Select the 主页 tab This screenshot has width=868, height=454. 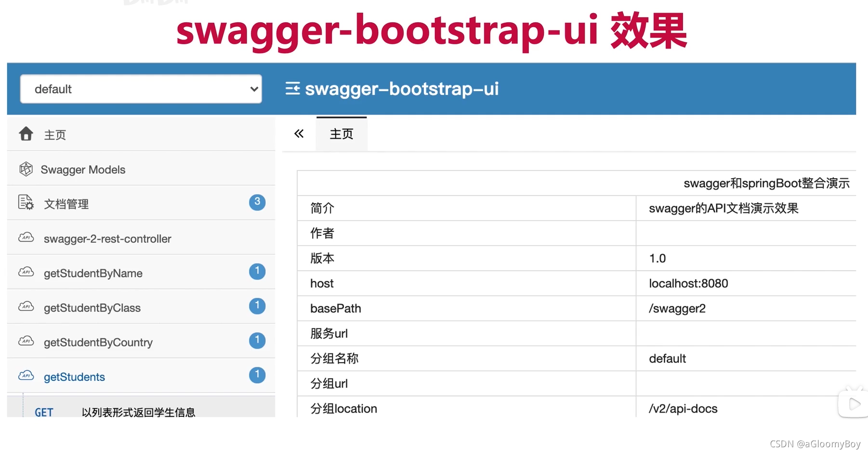coord(342,134)
